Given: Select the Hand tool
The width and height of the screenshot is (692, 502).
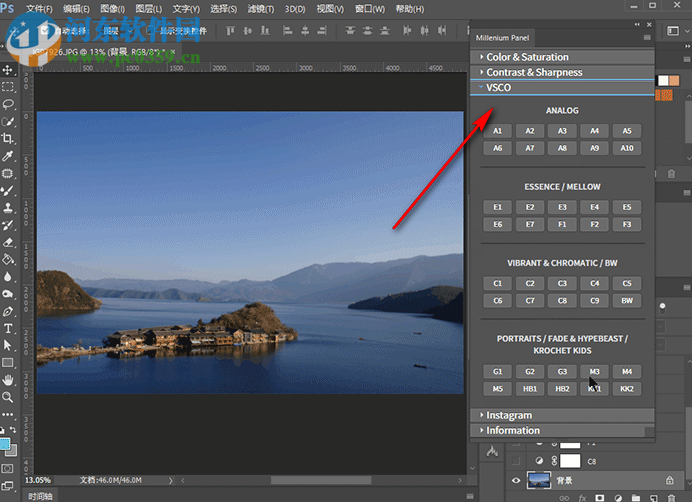Looking at the screenshot, I should pyautogui.click(x=8, y=380).
